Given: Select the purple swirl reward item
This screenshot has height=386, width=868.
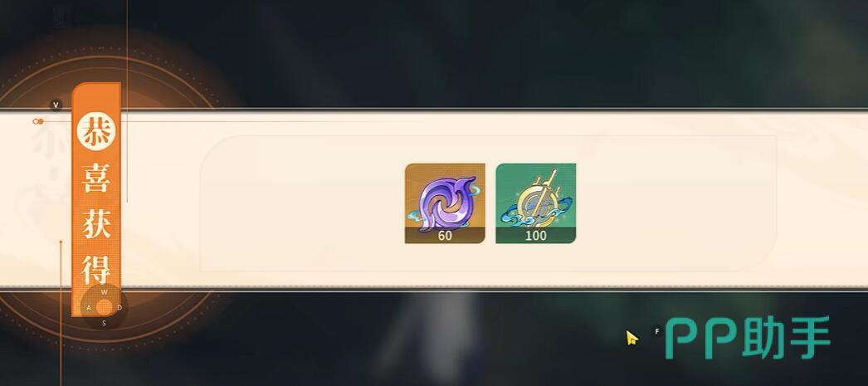Looking at the screenshot, I should 445,203.
